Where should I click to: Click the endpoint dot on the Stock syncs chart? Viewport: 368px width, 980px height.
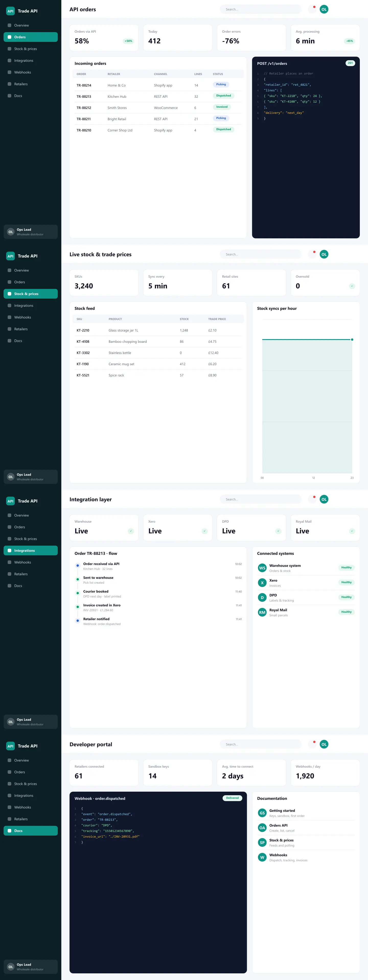pos(352,339)
